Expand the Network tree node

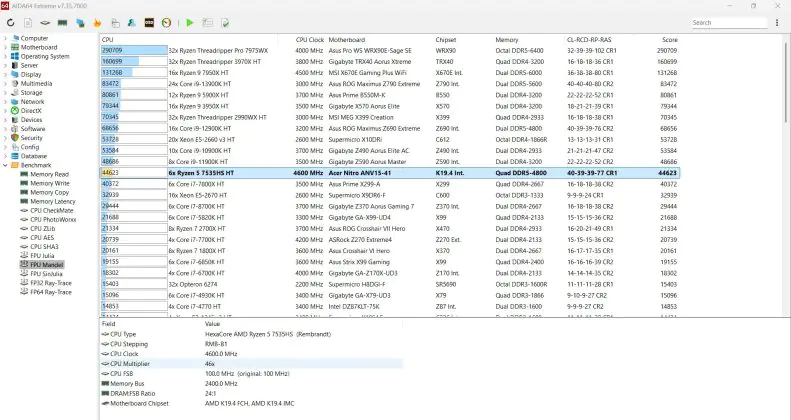click(6, 102)
